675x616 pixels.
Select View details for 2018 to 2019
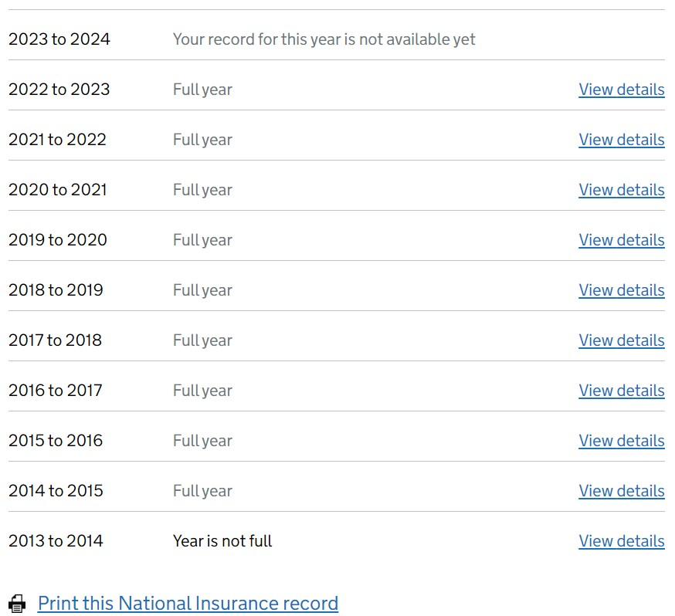pos(621,290)
